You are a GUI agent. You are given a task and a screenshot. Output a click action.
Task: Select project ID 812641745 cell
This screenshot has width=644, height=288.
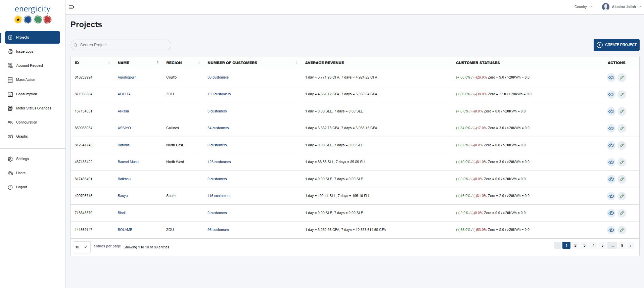pyautogui.click(x=84, y=145)
